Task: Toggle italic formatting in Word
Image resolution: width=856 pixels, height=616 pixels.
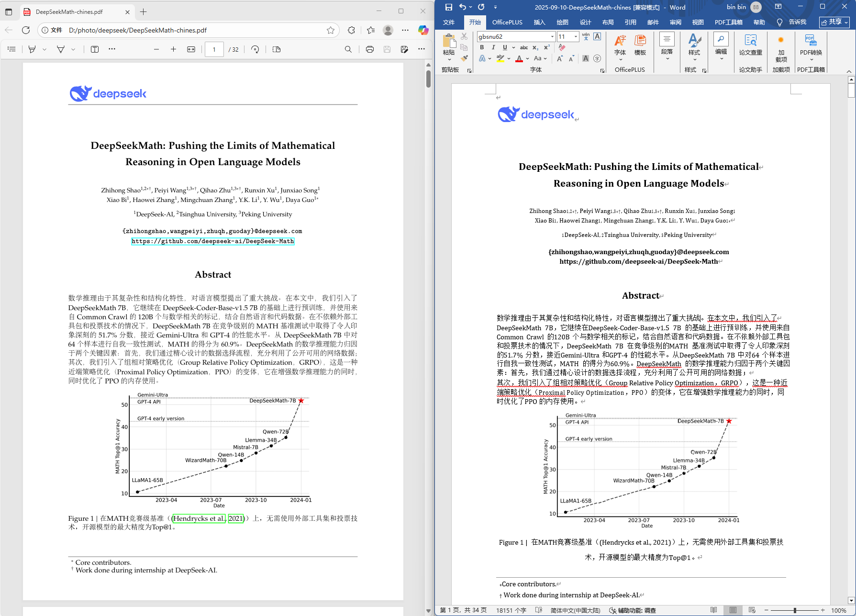Action: coord(493,47)
